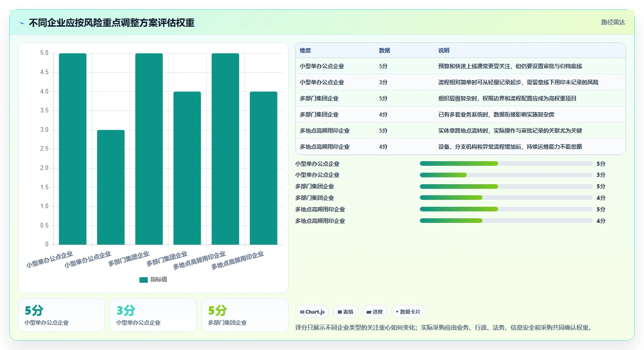644x350 pixels.
Task: Open the Chart.js tag chip
Action: (x=312, y=312)
